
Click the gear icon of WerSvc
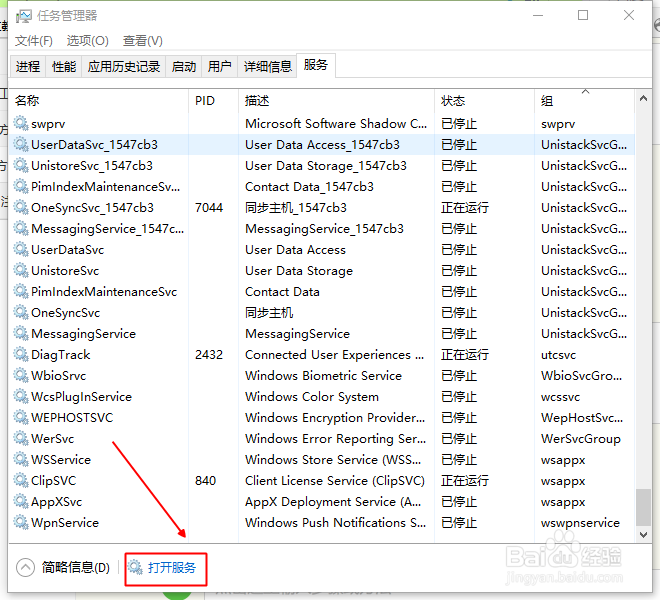tap(21, 438)
